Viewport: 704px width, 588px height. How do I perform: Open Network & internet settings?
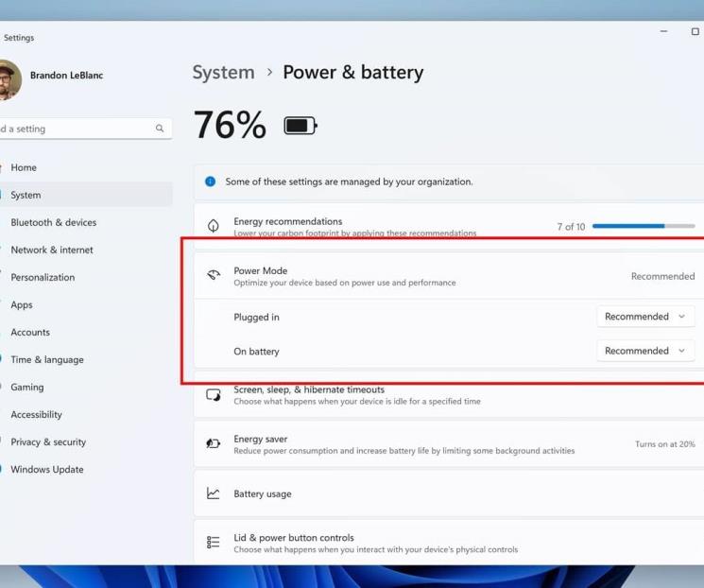(85, 250)
